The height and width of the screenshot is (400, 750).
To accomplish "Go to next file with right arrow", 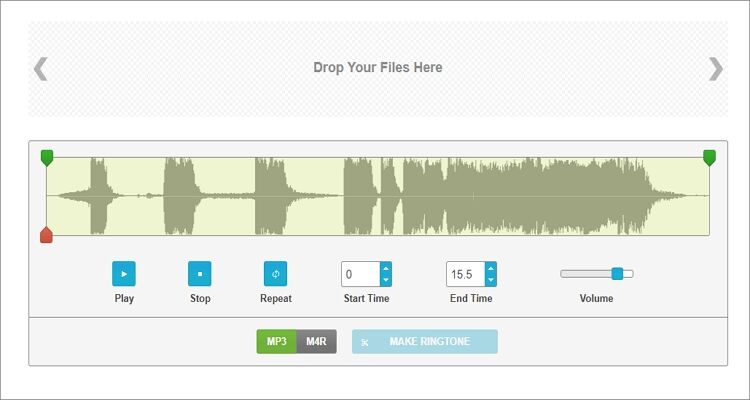I will tap(715, 68).
